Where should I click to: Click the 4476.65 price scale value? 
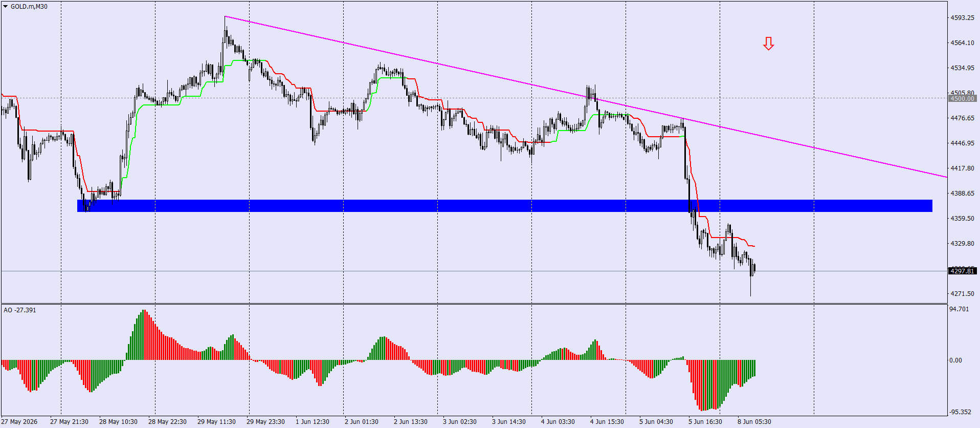[x=962, y=118]
